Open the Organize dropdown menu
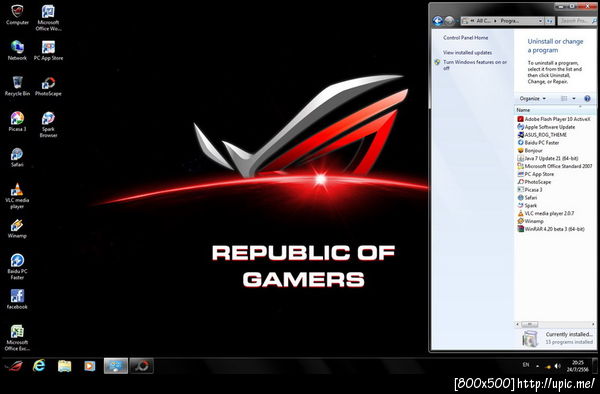 [x=532, y=99]
